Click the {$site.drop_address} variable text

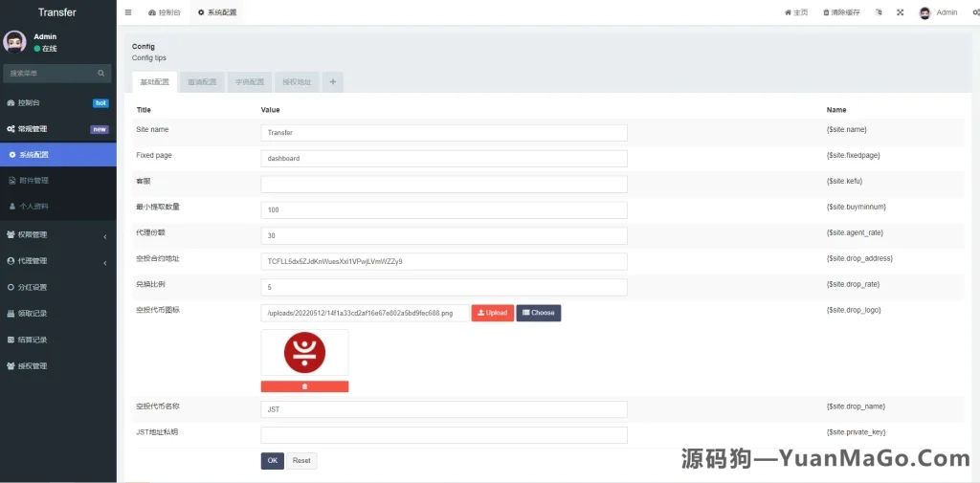pyautogui.click(x=859, y=258)
